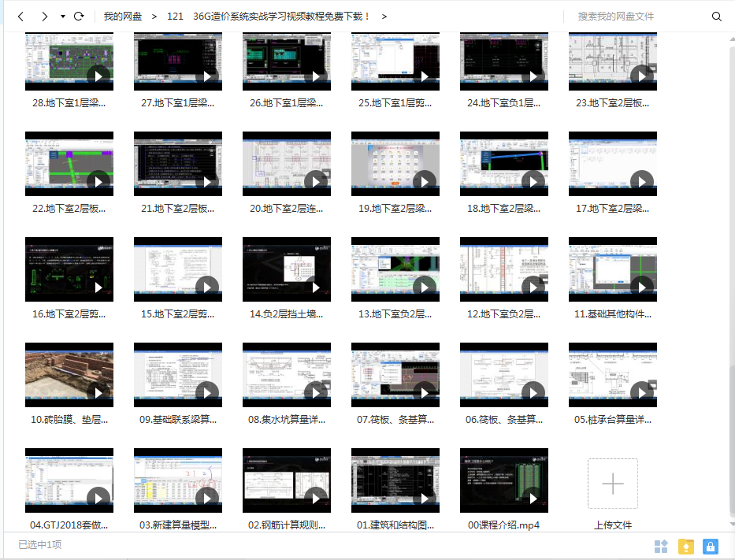Open navigation history dropdown arrow
735x560 pixels.
click(62, 17)
